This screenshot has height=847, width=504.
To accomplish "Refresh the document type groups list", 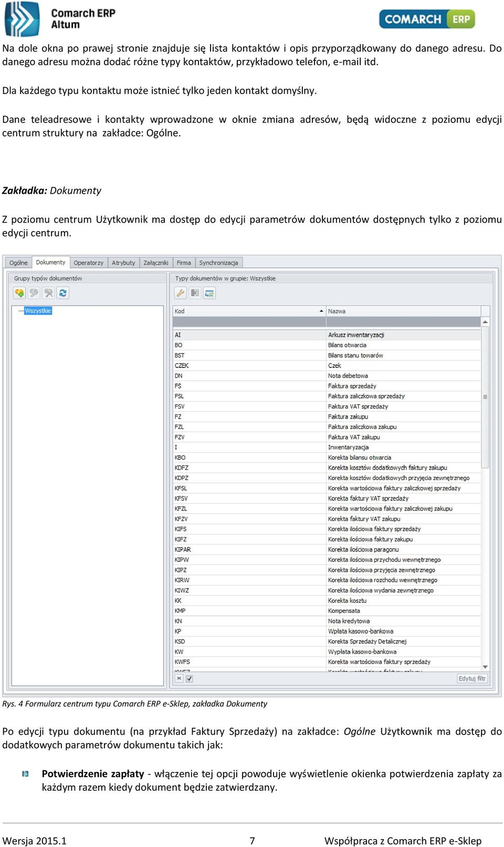I will click(x=63, y=293).
